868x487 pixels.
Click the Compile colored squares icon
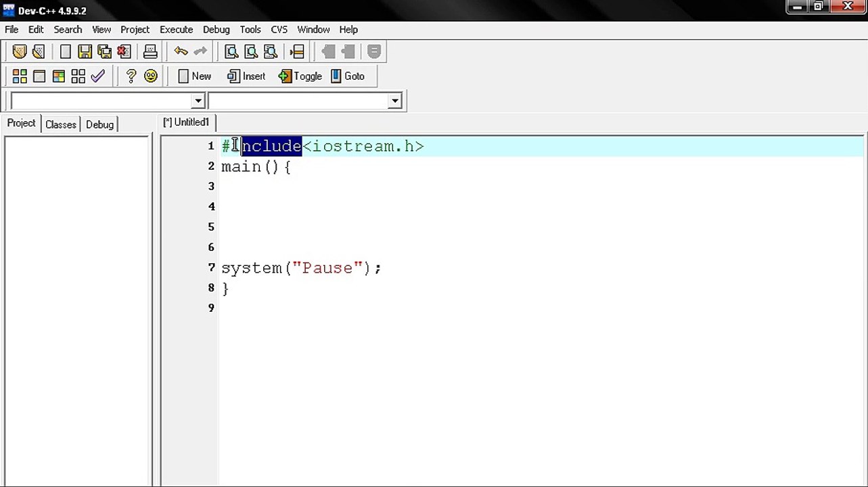pos(20,76)
